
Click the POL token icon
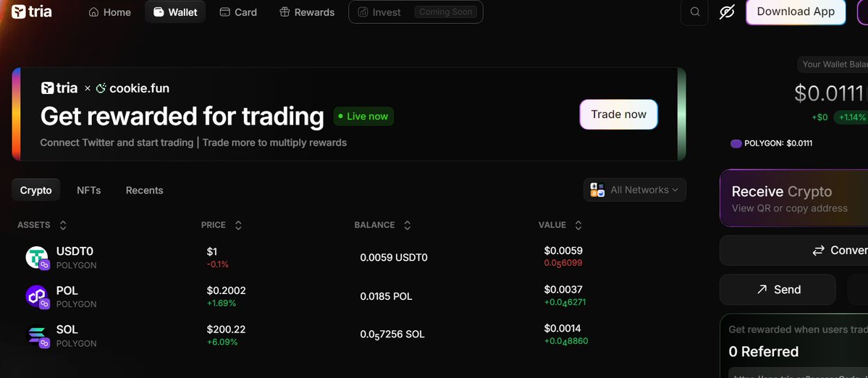point(37,296)
